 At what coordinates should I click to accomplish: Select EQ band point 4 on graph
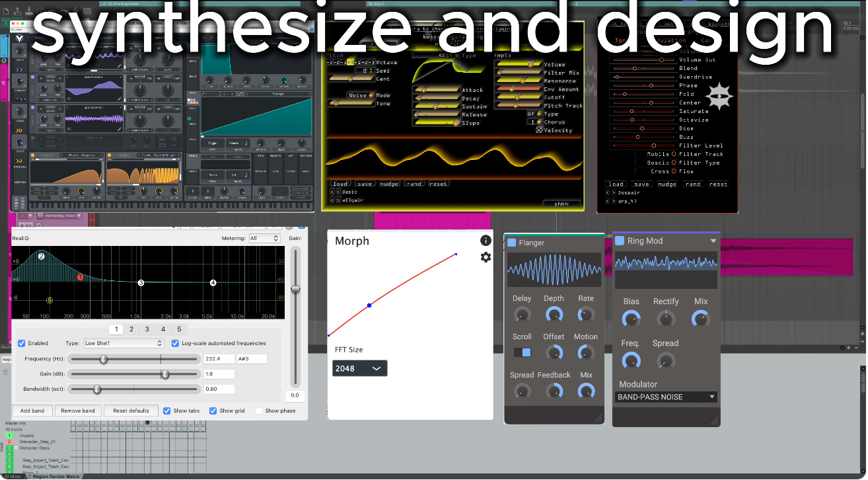pos(213,283)
